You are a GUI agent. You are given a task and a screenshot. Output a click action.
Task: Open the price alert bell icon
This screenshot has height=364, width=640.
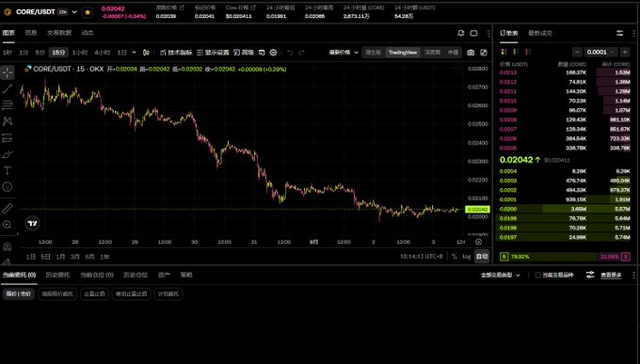(461, 33)
